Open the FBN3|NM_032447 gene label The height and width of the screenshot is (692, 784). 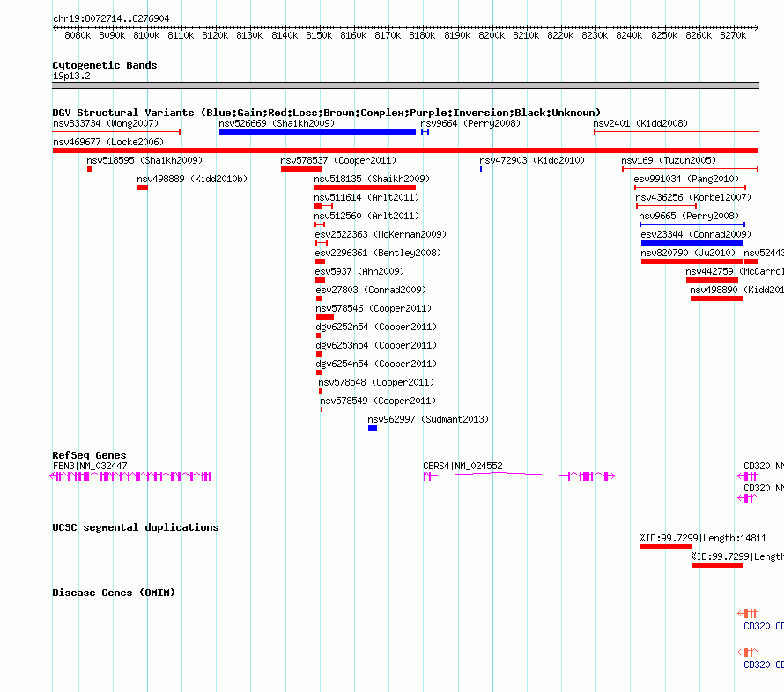(x=90, y=466)
